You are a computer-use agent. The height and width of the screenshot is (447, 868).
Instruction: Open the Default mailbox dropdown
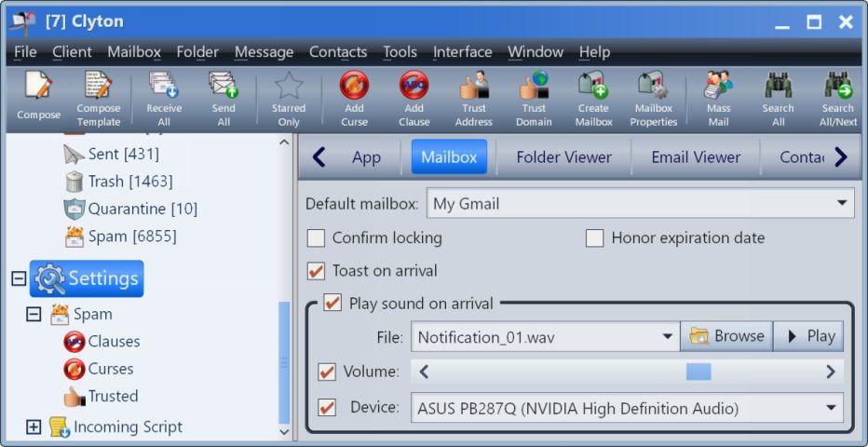pyautogui.click(x=841, y=203)
